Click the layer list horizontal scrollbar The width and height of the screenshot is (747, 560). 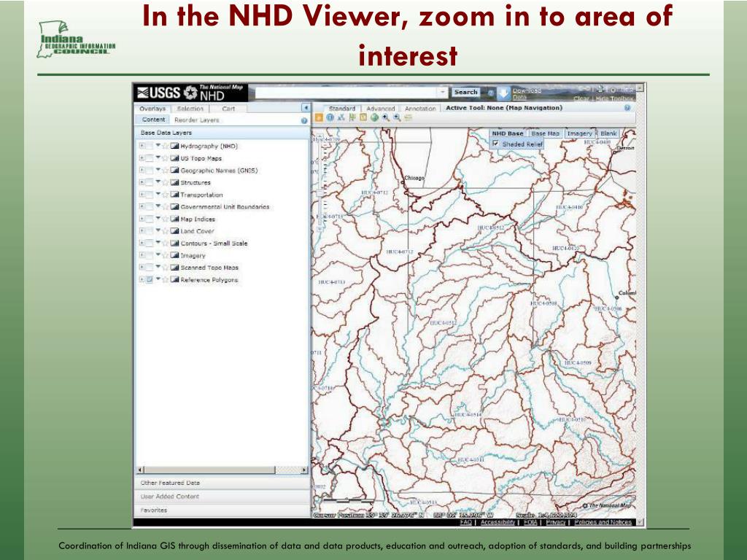coord(222,470)
